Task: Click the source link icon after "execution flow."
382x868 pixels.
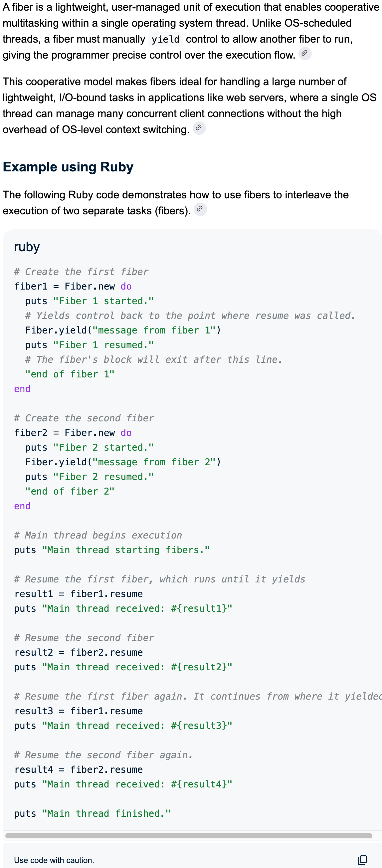Action: (305, 54)
